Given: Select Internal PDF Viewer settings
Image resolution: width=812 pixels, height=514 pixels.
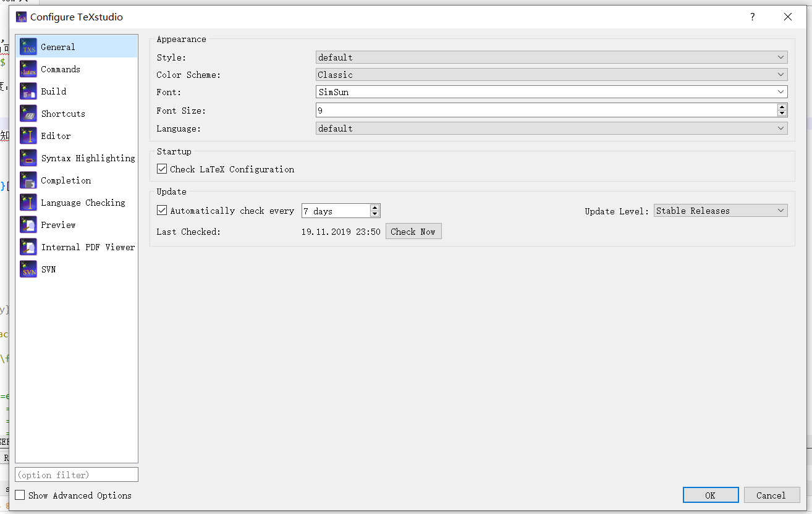Looking at the screenshot, I should coord(77,247).
